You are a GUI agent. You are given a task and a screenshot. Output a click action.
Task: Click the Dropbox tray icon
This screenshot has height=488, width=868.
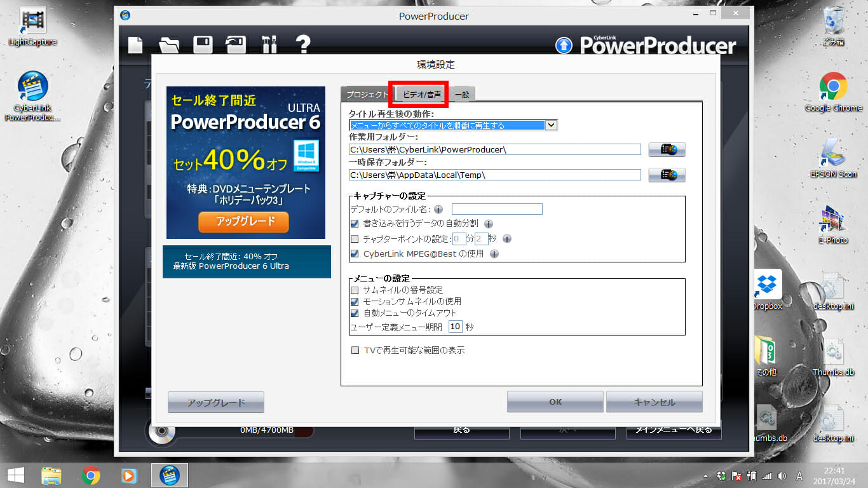[721, 476]
